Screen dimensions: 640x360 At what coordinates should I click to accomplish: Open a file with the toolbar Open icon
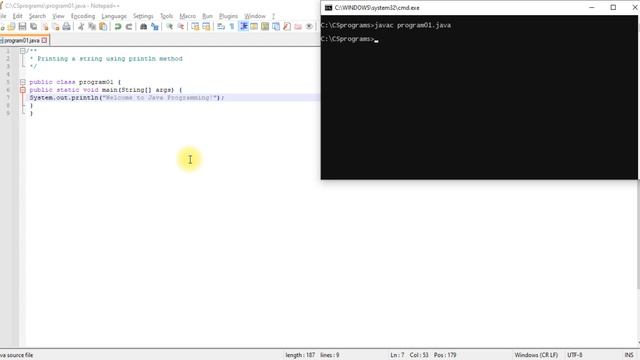tap(11, 27)
